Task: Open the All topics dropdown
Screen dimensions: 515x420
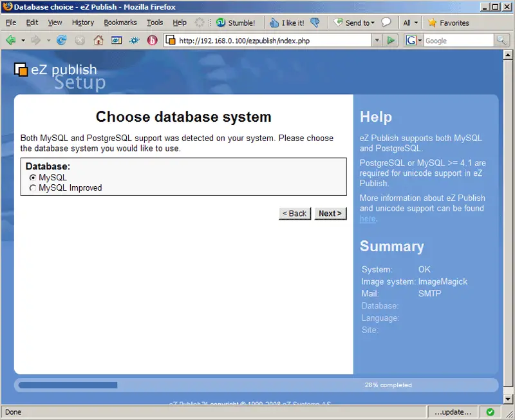Action: (x=411, y=23)
